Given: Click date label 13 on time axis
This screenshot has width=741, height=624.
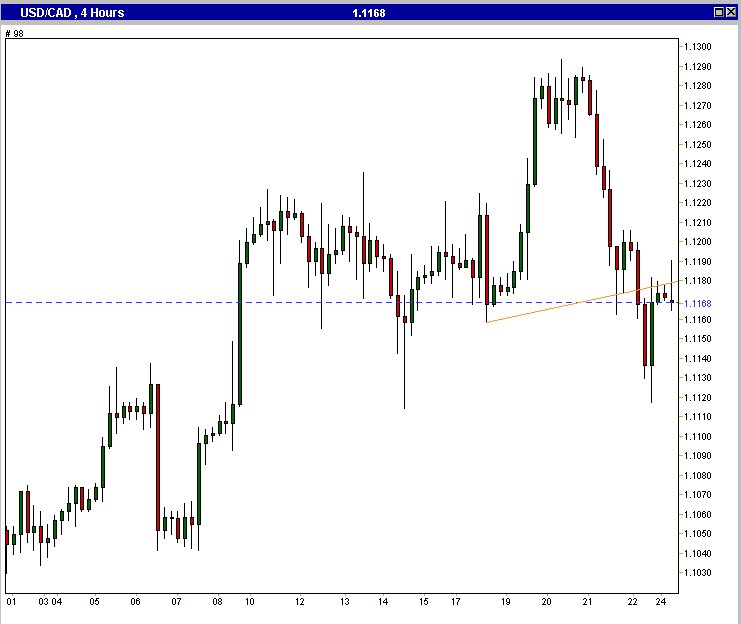Looking at the screenshot, I should pyautogui.click(x=345, y=602).
